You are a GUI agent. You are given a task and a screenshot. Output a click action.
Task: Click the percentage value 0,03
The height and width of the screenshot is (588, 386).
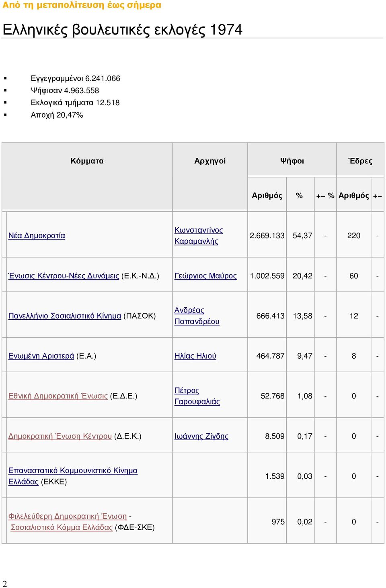point(305,476)
